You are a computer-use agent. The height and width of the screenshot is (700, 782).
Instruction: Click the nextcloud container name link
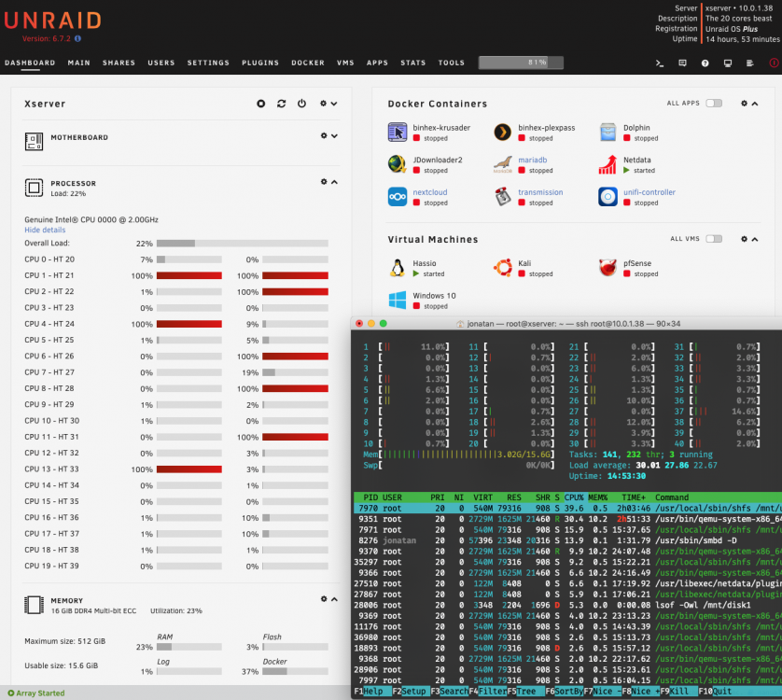click(430, 192)
